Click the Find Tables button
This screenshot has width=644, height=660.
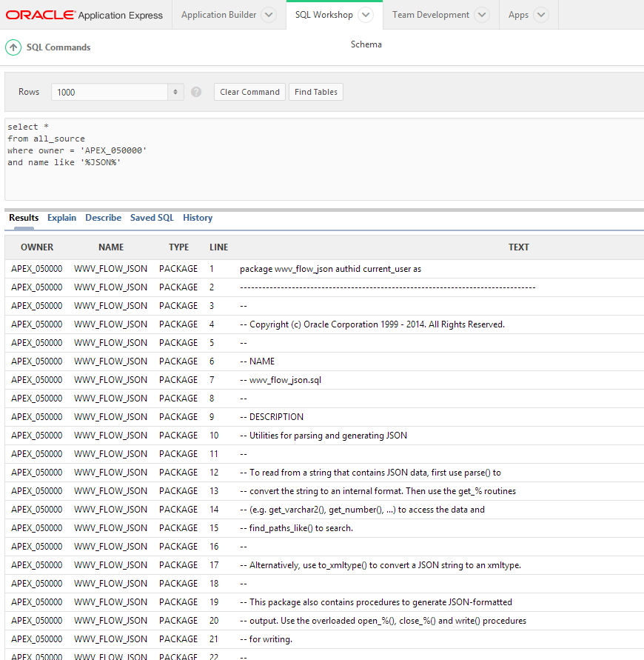point(316,92)
